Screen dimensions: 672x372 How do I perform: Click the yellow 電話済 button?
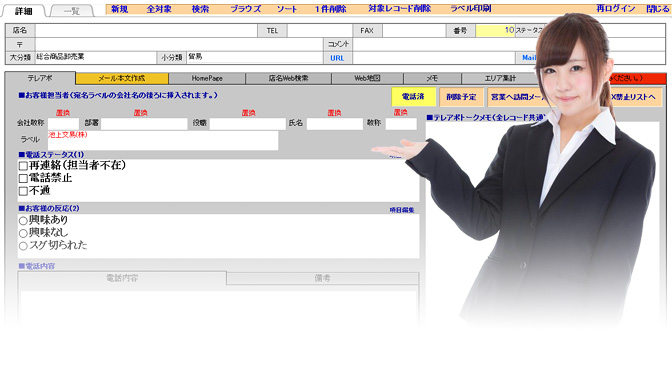[x=414, y=97]
